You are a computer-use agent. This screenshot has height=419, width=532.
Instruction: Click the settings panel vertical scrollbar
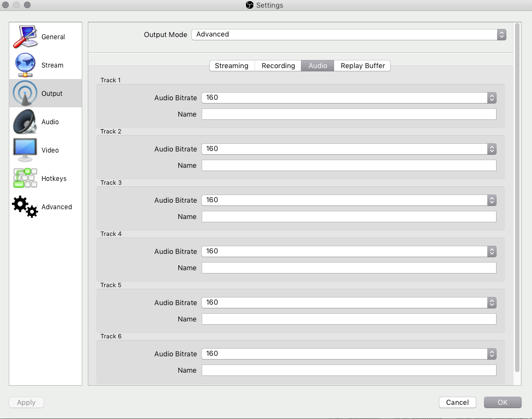coord(517,197)
